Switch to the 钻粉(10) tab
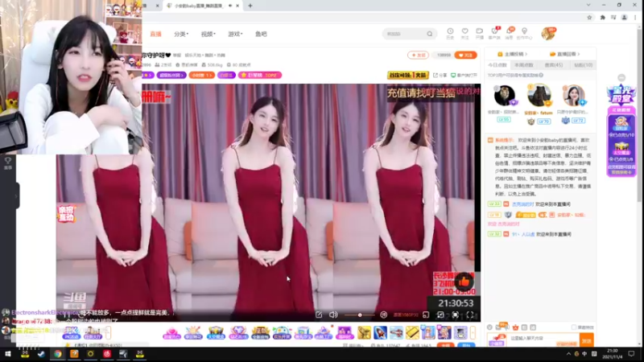 coord(583,65)
